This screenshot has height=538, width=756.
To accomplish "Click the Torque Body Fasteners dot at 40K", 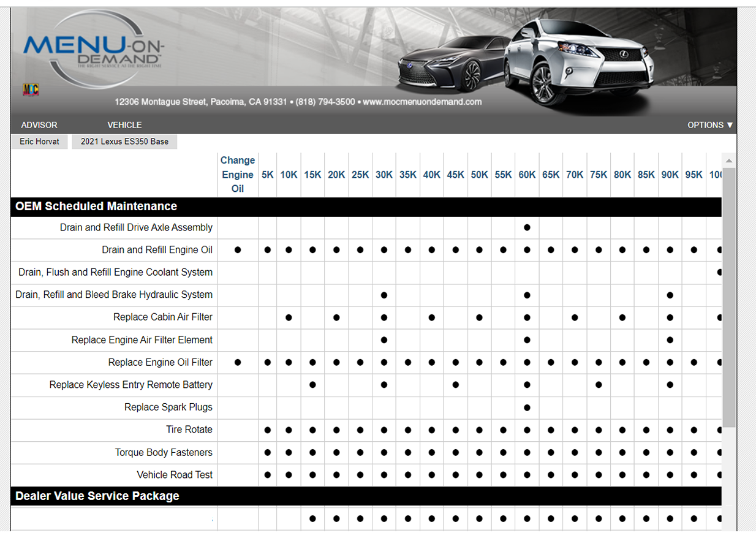I will click(x=432, y=453).
